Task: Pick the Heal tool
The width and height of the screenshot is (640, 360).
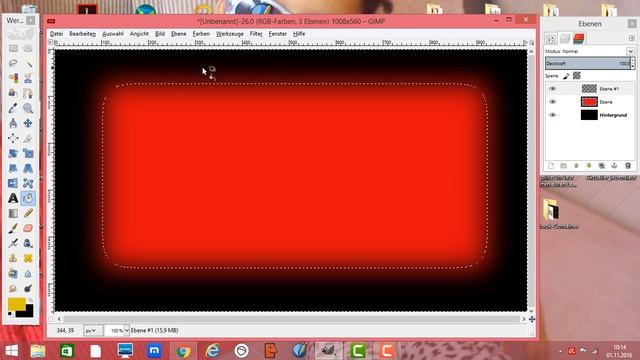Action: [28, 258]
